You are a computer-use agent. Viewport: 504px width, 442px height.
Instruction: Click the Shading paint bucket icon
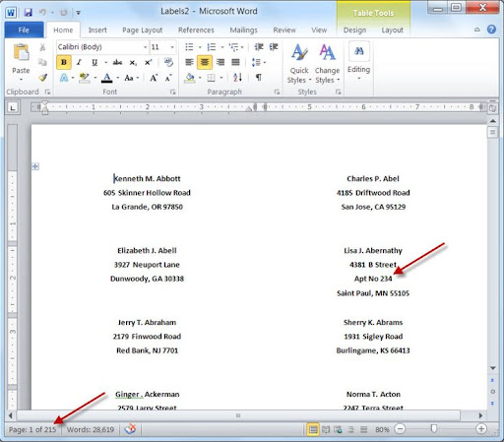pyautogui.click(x=190, y=78)
